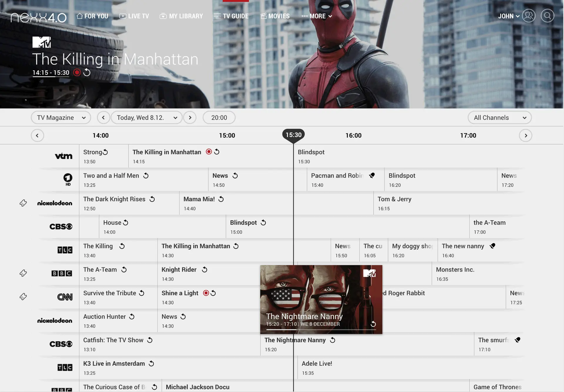Open the user profile icon
Screen dimensions: 564x392
[x=528, y=16]
